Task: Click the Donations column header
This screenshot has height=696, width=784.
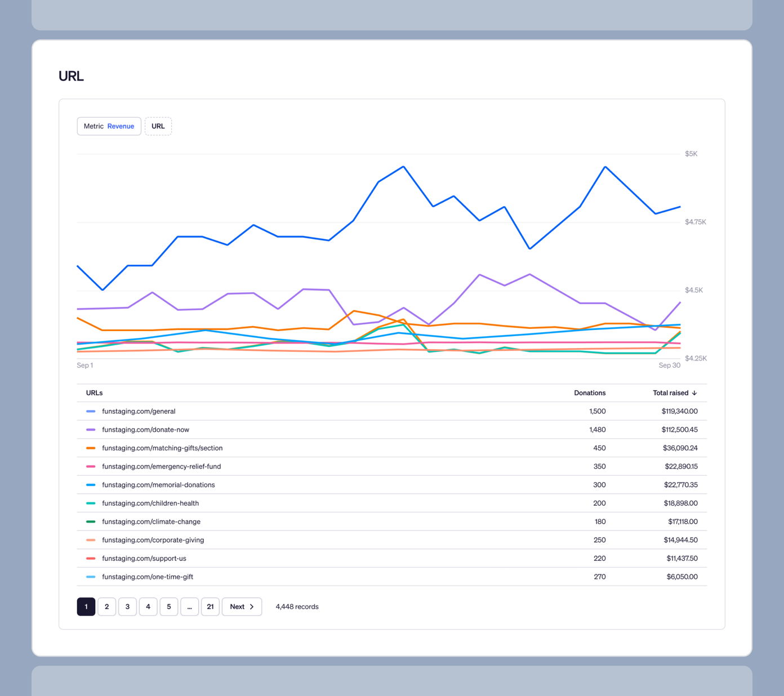Action: point(589,393)
